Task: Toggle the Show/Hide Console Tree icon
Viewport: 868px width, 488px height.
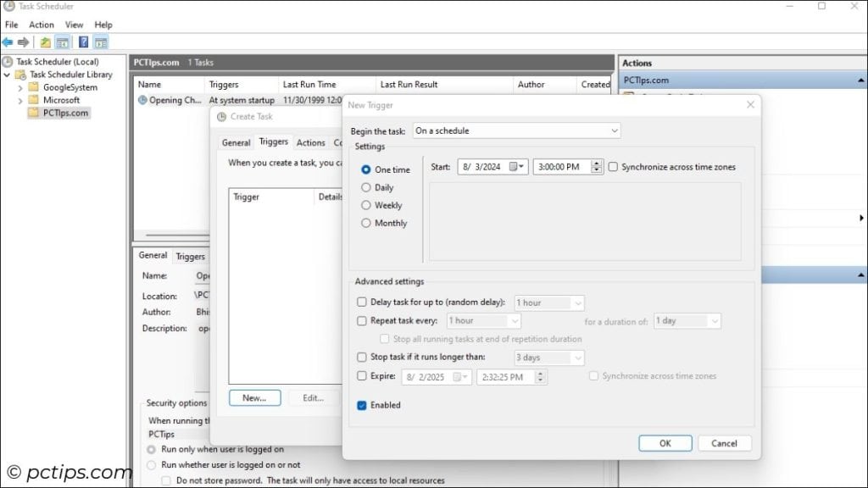Action: (61, 42)
